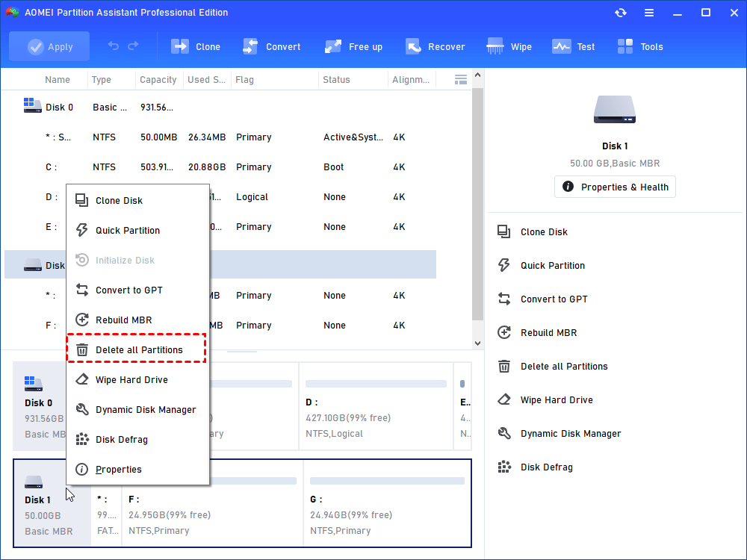Sort by the Type column header
The image size is (747, 560).
pos(101,80)
